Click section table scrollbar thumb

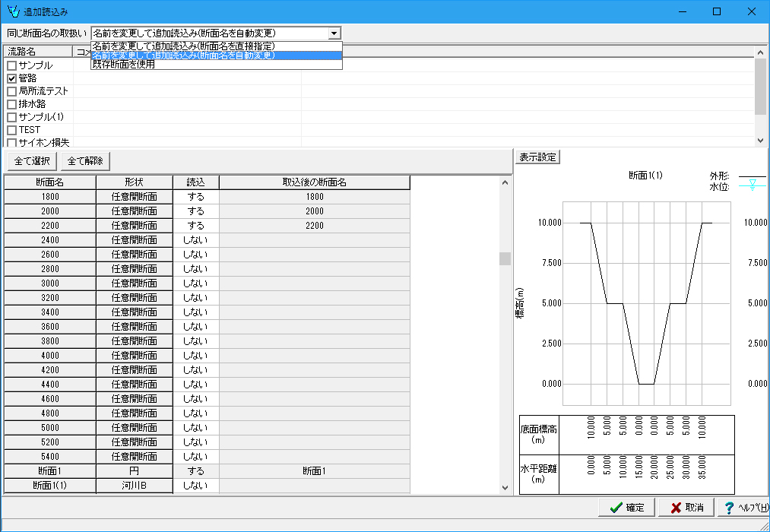click(505, 258)
